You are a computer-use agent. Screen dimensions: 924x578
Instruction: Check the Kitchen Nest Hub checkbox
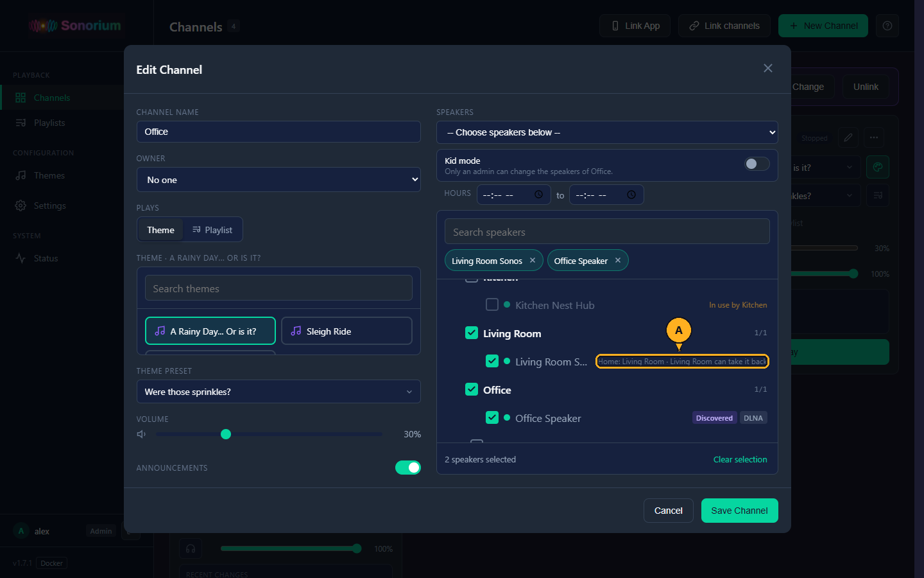(x=492, y=304)
